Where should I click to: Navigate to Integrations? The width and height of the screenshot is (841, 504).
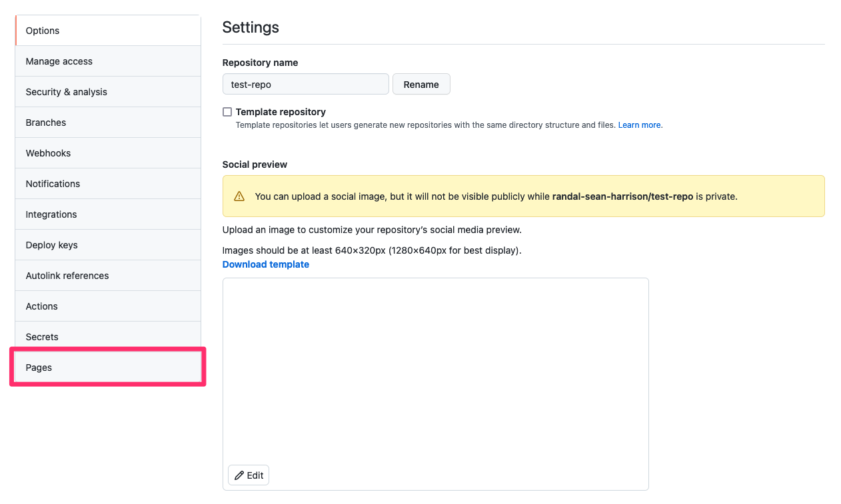click(107, 214)
